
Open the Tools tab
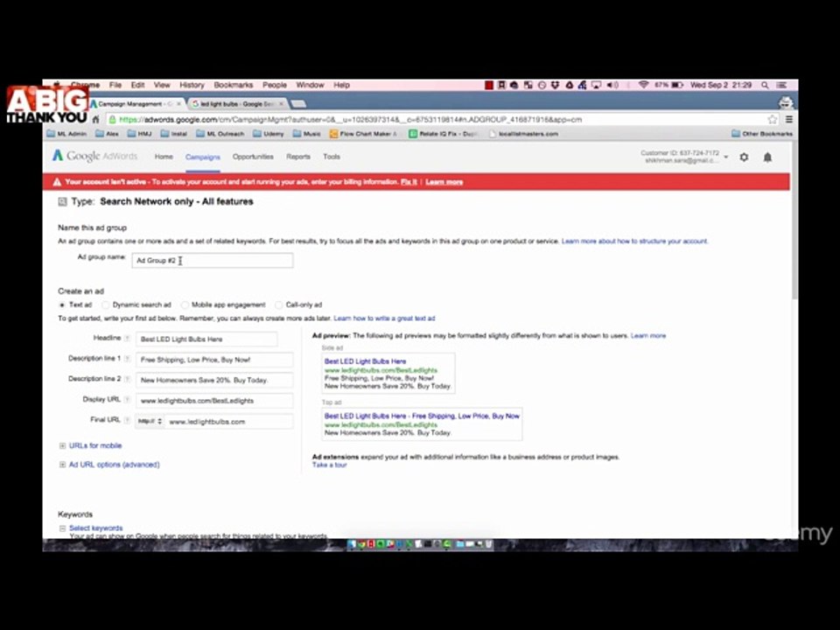pos(331,157)
